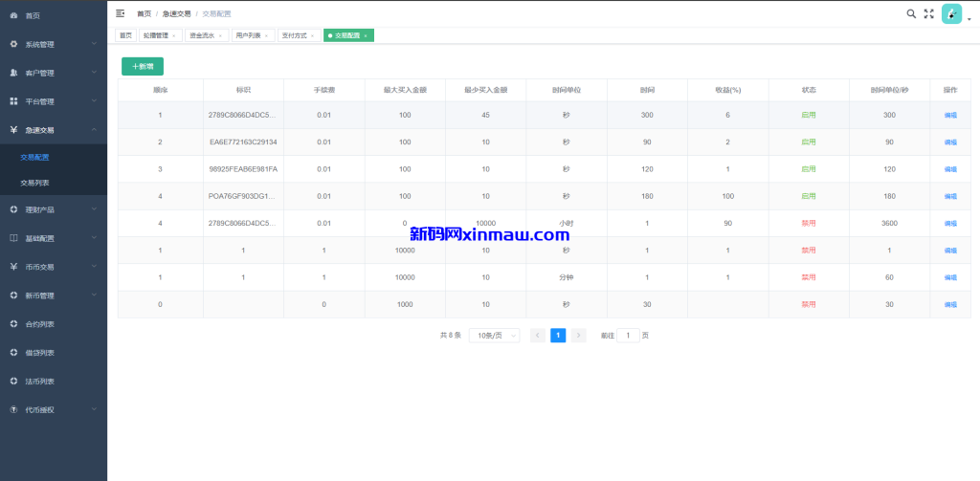This screenshot has height=481, width=980.
Task: Open 交易列表 in the sidebar submenu
Action: point(35,182)
